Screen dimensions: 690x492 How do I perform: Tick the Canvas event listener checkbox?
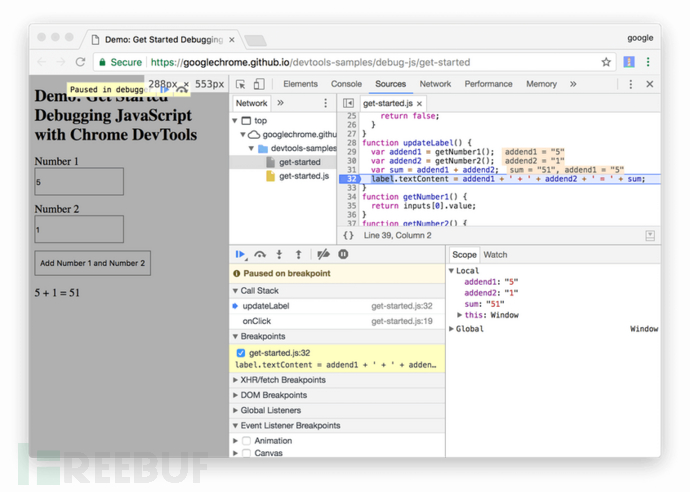(x=246, y=453)
